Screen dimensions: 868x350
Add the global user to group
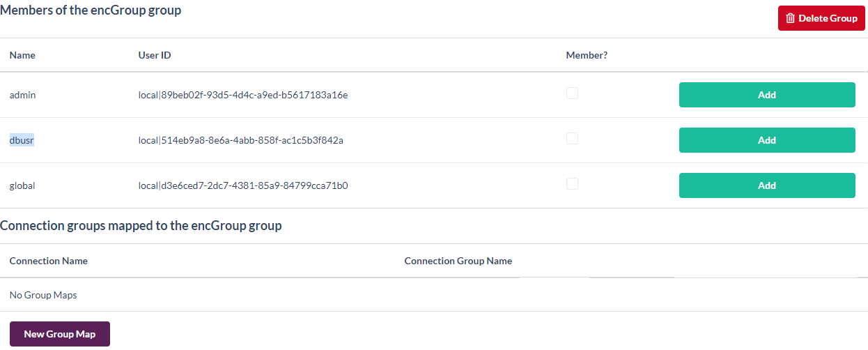766,185
